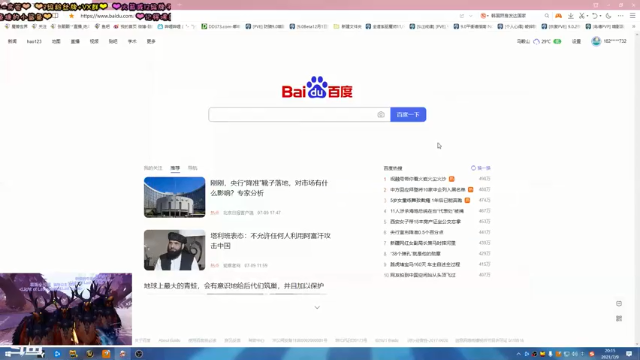Open the hot search item ranked 3
The width and height of the screenshot is (640, 360).
426,200
